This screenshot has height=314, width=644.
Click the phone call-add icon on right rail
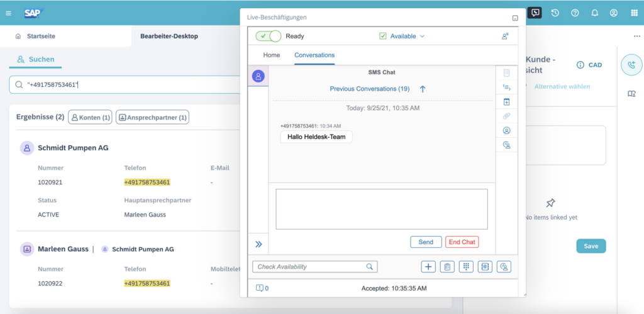tap(631, 65)
